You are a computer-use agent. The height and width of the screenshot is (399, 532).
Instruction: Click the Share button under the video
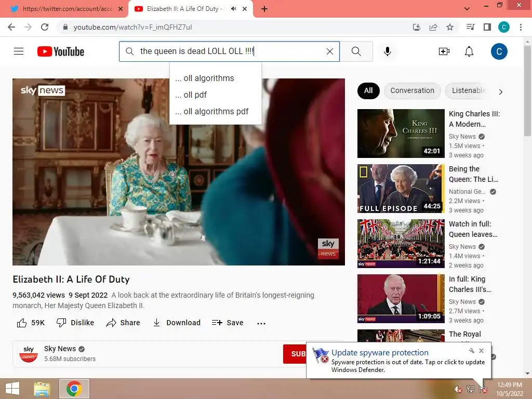[x=123, y=323]
